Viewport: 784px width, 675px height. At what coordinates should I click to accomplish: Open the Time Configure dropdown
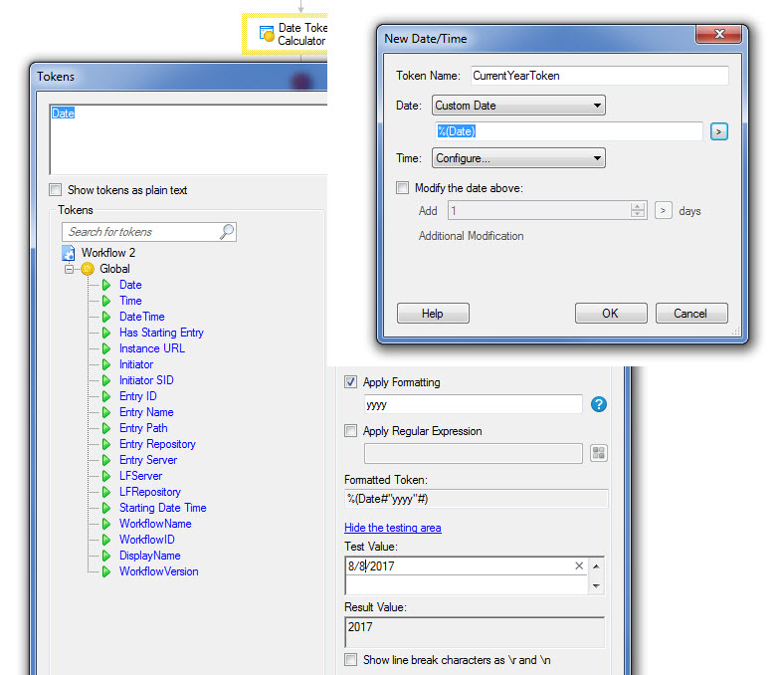click(518, 158)
